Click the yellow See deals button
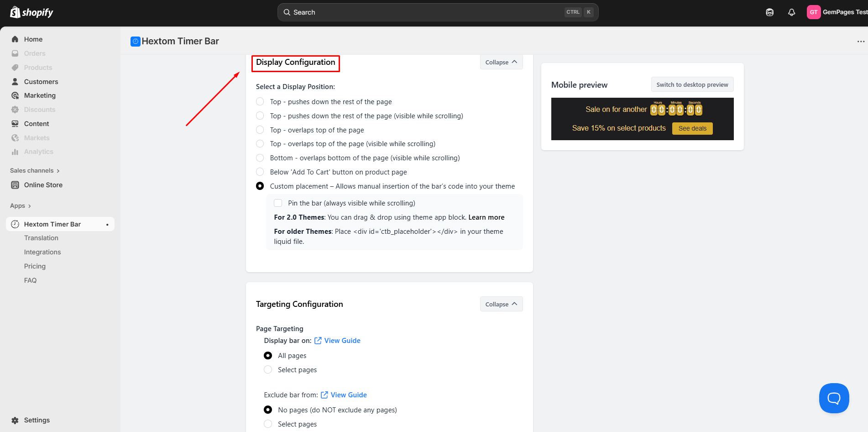Viewport: 868px width, 432px height. pyautogui.click(x=692, y=129)
